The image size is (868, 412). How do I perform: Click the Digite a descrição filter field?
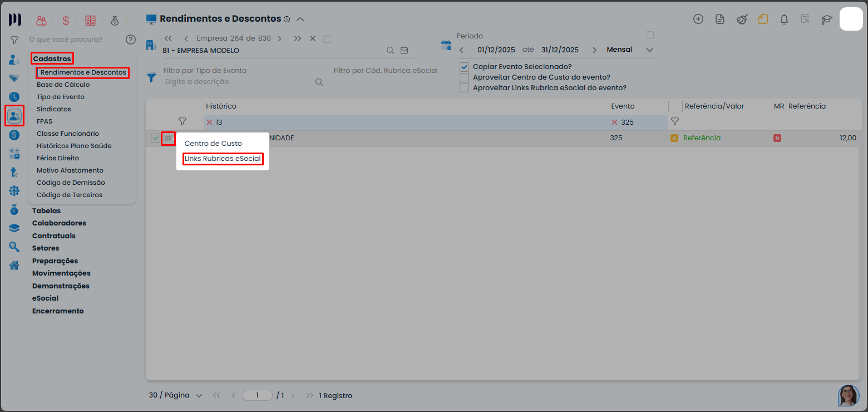pos(239,82)
